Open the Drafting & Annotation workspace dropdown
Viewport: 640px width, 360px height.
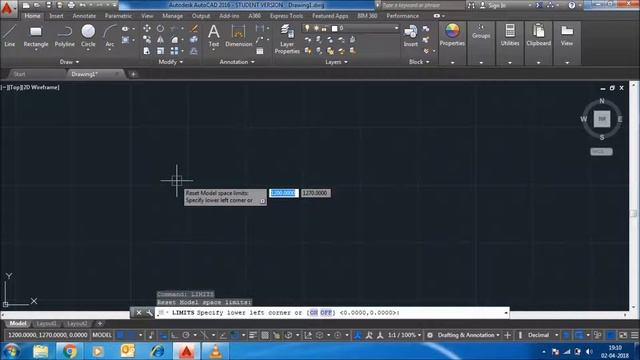[x=469, y=335]
